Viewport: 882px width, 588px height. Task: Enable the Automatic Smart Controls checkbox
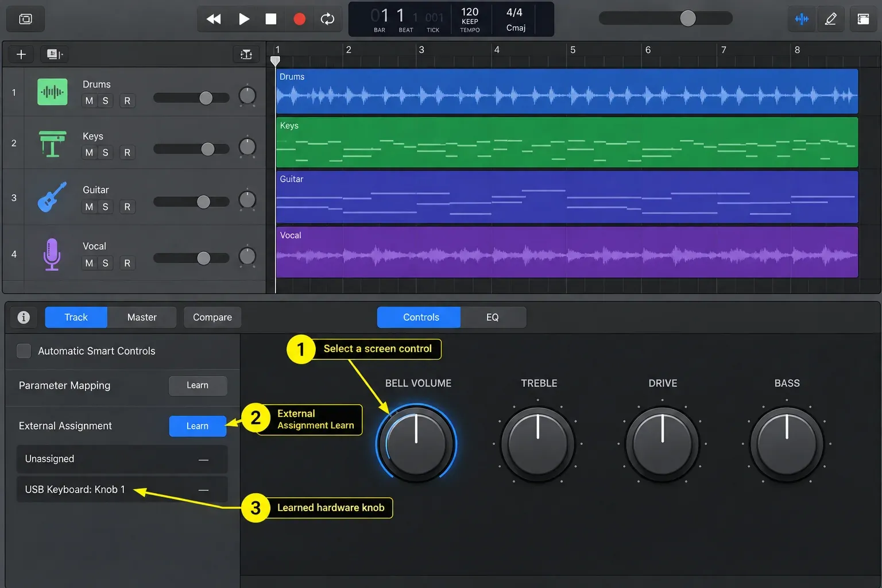pos(24,351)
